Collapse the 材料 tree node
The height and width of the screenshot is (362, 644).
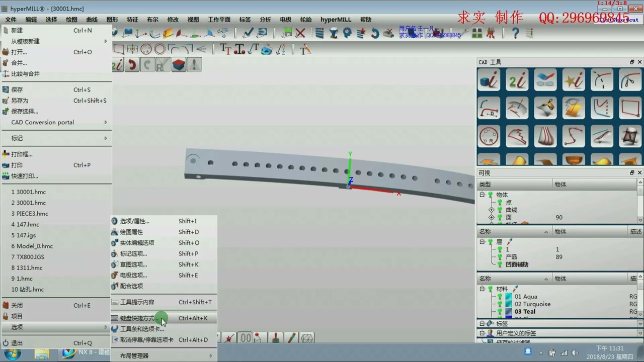pos(482,289)
